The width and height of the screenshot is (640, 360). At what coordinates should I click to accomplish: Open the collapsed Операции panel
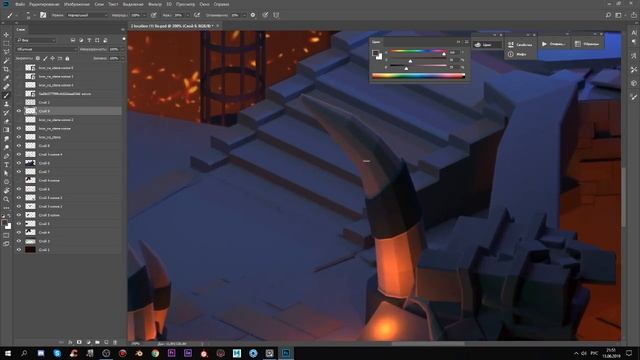point(554,44)
